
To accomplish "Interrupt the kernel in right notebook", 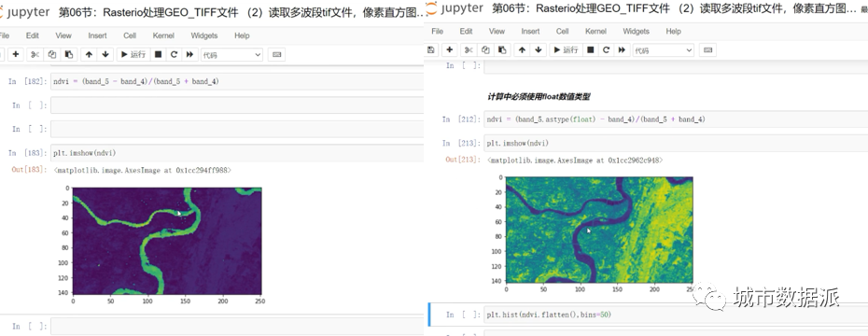I will 591,49.
